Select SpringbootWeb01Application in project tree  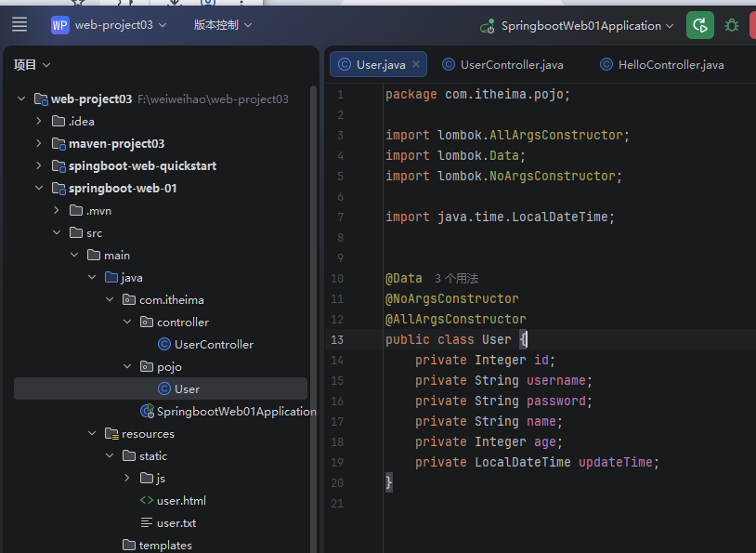tap(237, 411)
